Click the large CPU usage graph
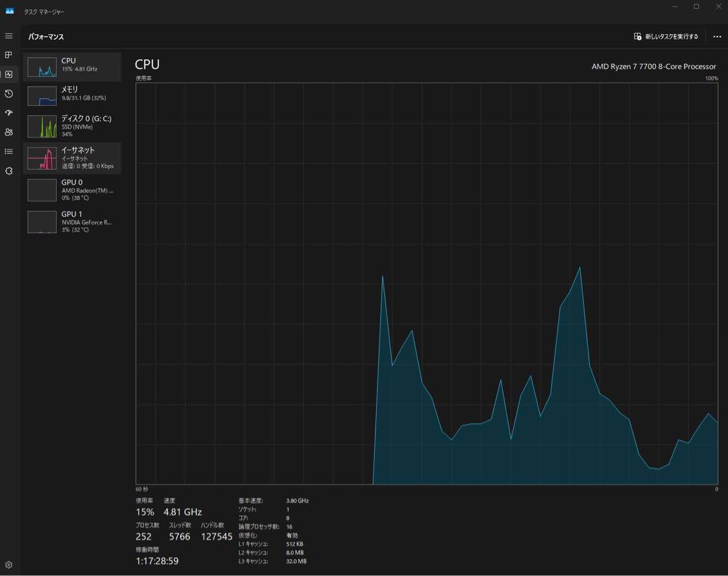This screenshot has width=728, height=576. [426, 283]
